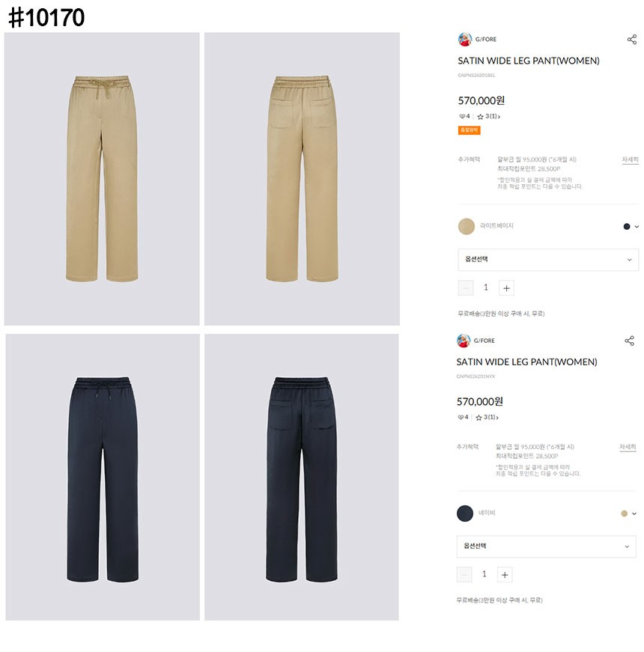Image resolution: width=644 pixels, height=652 pixels.
Task: Open 옵션선택 dropdown for navy pants
Action: [546, 546]
